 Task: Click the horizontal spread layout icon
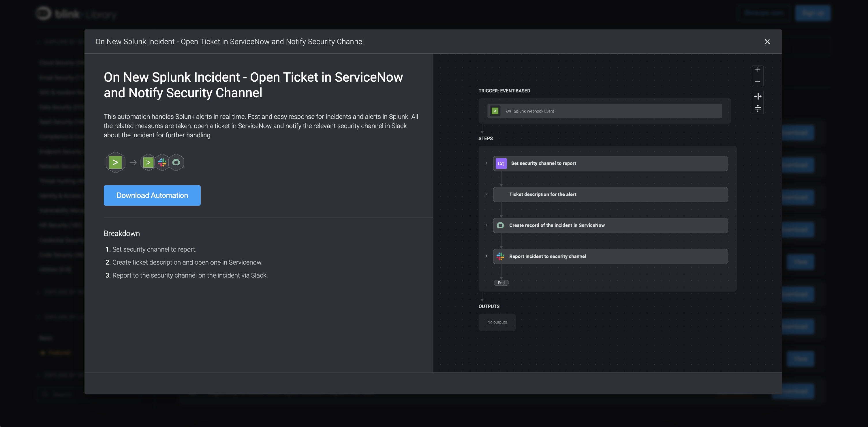tap(758, 96)
